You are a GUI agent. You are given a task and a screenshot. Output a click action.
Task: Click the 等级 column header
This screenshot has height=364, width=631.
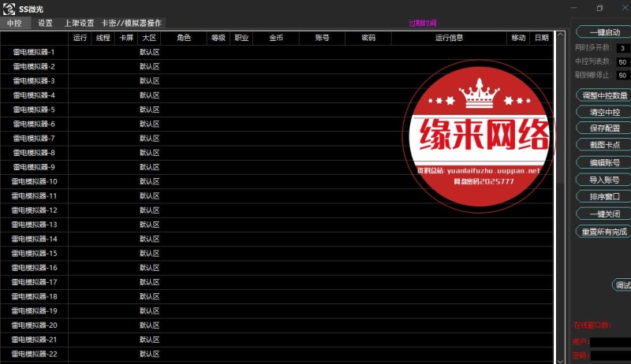tap(218, 38)
